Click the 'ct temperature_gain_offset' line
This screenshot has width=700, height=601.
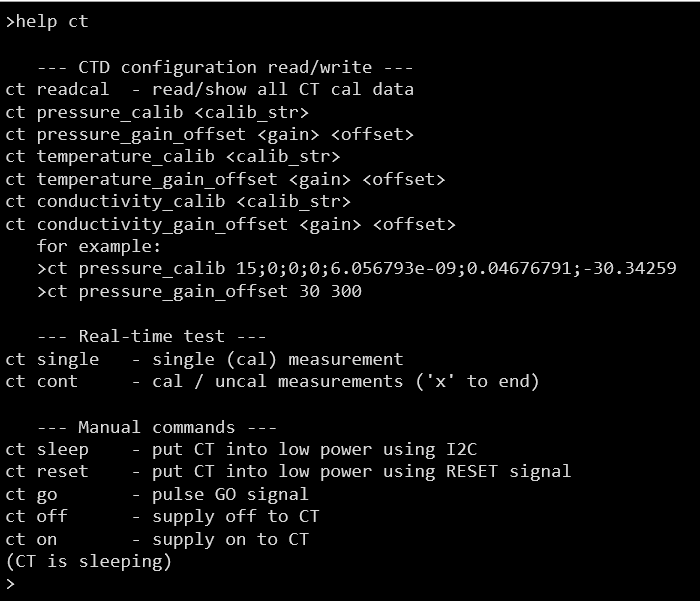[225, 179]
